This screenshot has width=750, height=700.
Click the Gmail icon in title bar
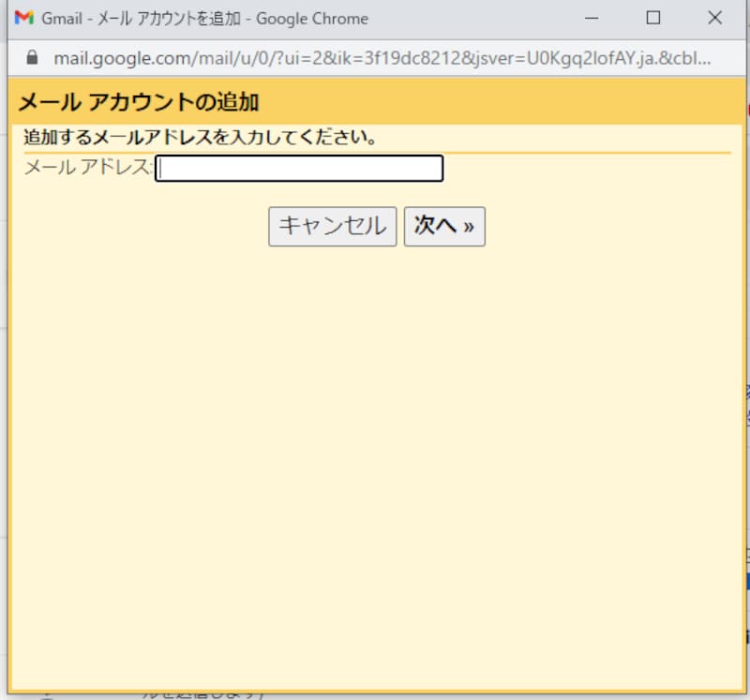[24, 18]
